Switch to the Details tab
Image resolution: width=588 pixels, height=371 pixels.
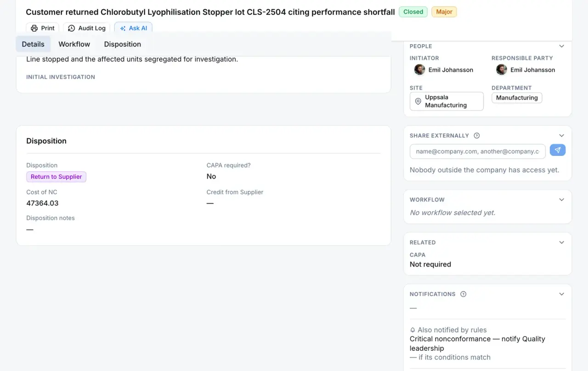pos(33,44)
